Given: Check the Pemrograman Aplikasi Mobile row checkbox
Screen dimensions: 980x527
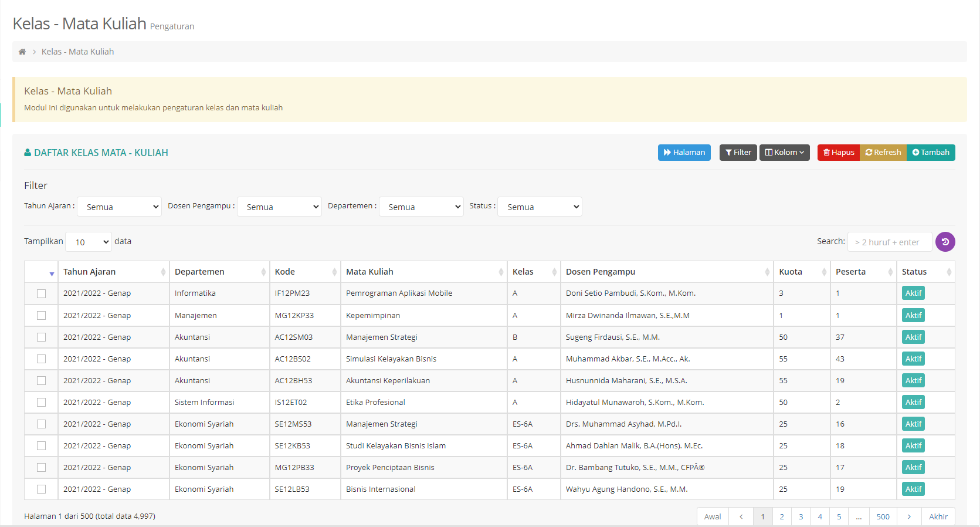Looking at the screenshot, I should click(x=41, y=293).
